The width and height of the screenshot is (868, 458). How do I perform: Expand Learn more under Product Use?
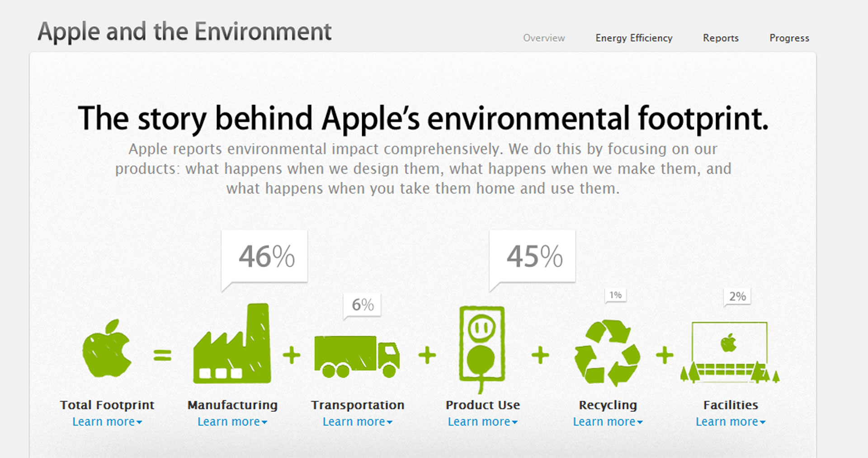click(x=483, y=422)
